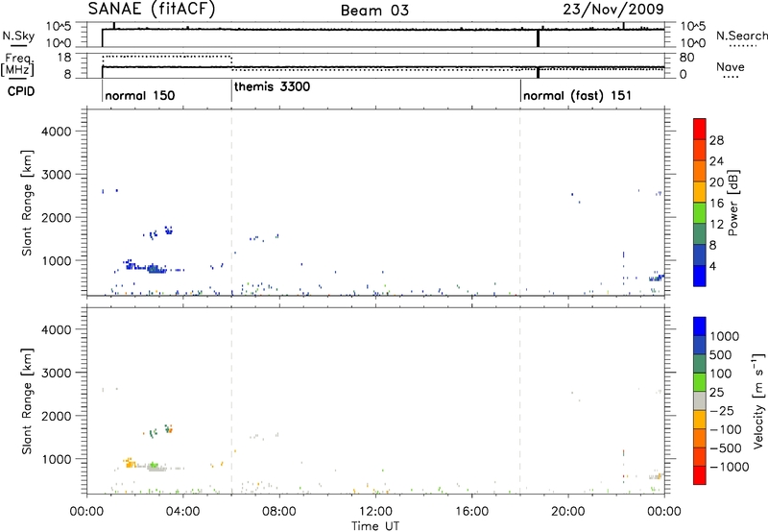This screenshot has width=768, height=532.
Task: Select the green Velocity segment between 100 and 25
Action: pos(700,382)
